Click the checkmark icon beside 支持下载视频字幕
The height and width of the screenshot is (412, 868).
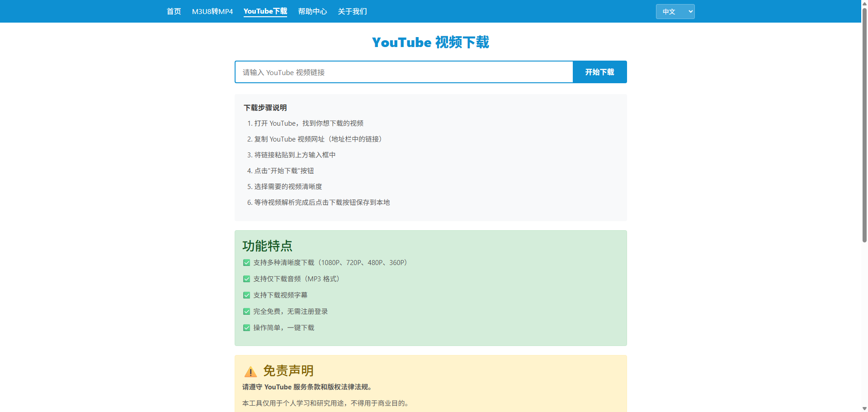[x=246, y=295]
